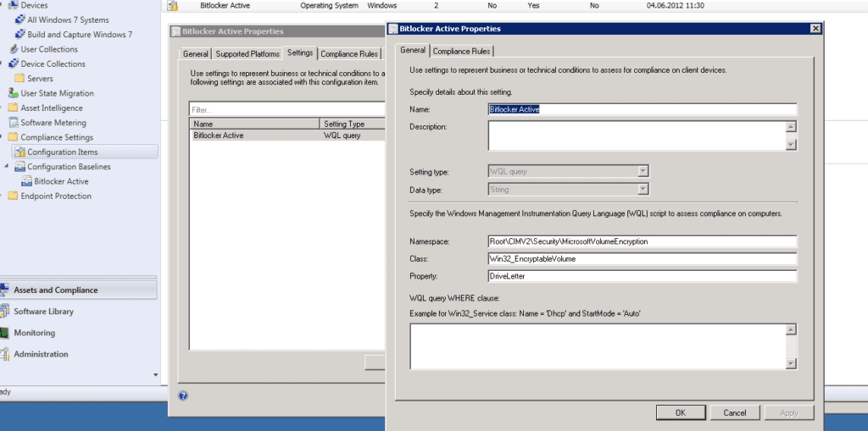868x431 pixels.
Task: Click the Configuration Items node icon
Action: click(20, 152)
